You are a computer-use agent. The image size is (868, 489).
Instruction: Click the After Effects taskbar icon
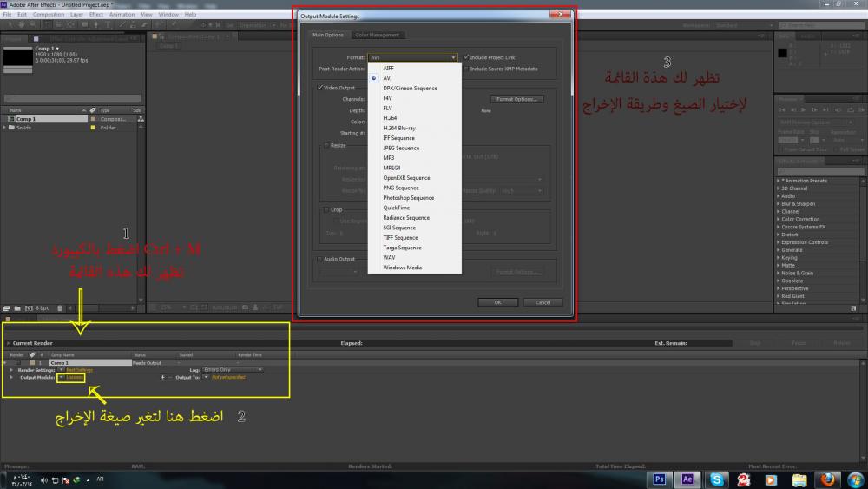pos(687,479)
